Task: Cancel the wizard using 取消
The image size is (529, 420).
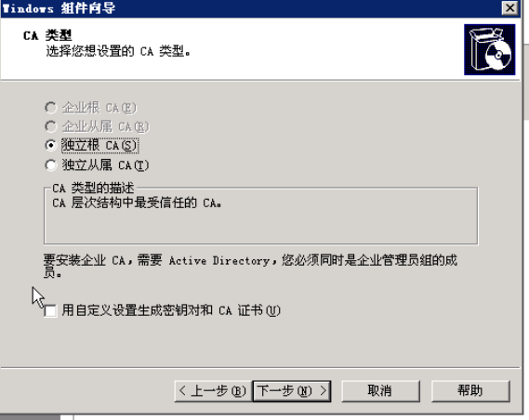Action: tap(380, 391)
